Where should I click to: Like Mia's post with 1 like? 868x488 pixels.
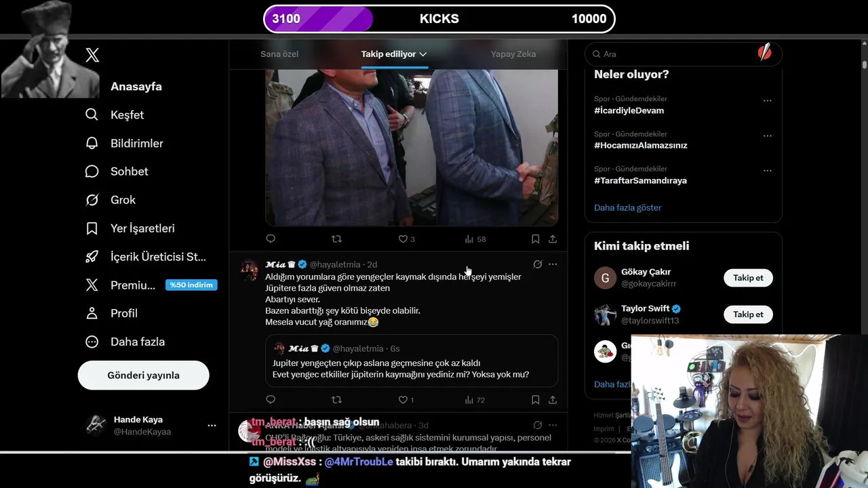click(406, 400)
